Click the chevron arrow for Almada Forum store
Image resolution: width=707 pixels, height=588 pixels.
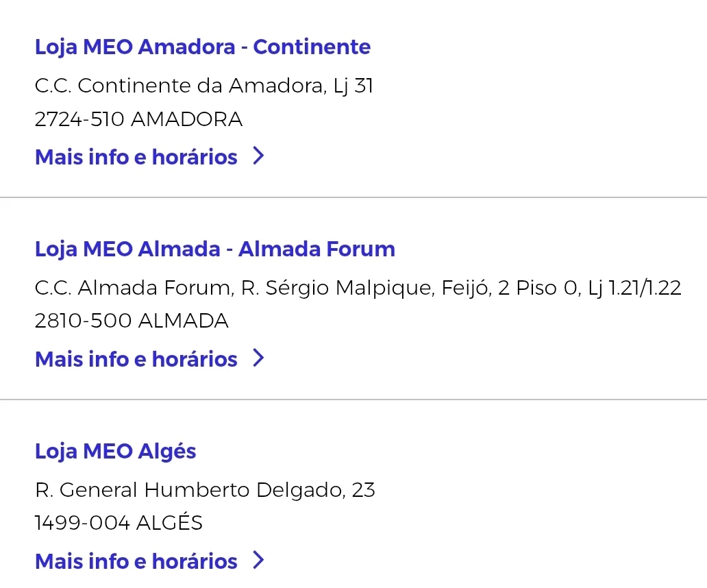(x=258, y=358)
